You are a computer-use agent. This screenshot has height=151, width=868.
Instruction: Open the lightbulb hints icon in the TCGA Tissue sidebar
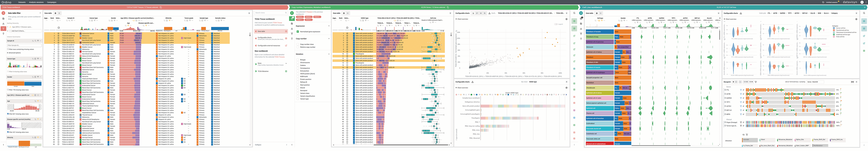[x=3, y=34]
